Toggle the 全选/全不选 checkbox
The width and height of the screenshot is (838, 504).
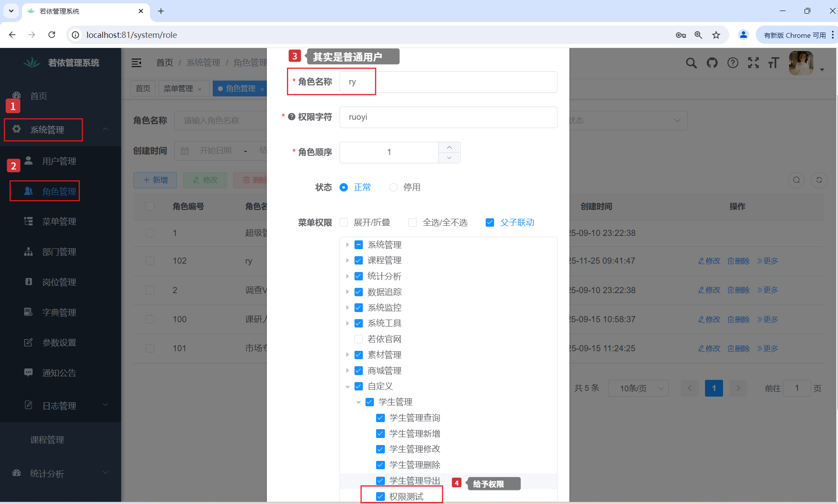point(413,223)
